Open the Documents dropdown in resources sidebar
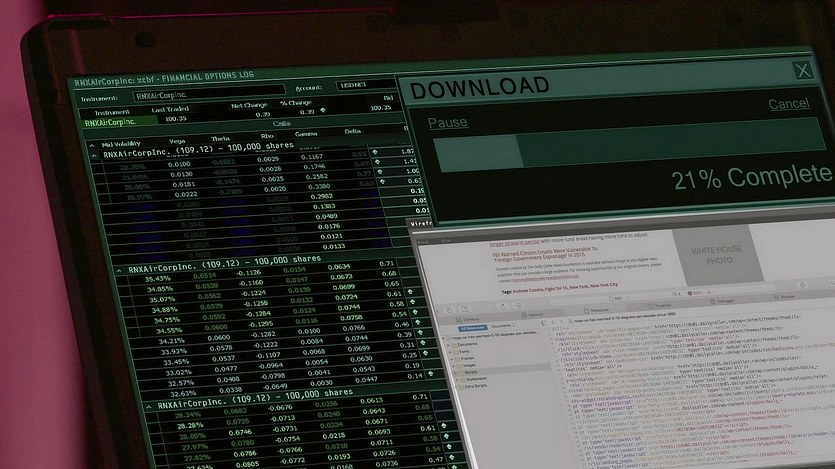835x469 pixels. coord(502,326)
